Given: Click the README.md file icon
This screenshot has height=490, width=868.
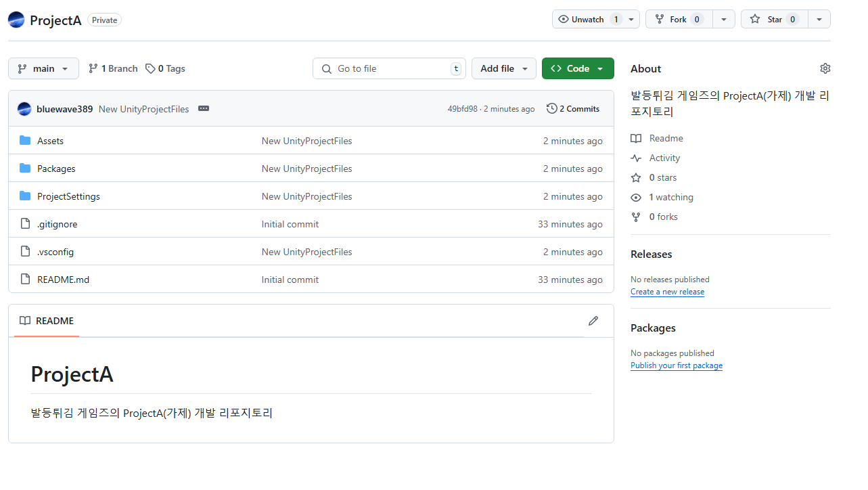Looking at the screenshot, I should tap(25, 279).
